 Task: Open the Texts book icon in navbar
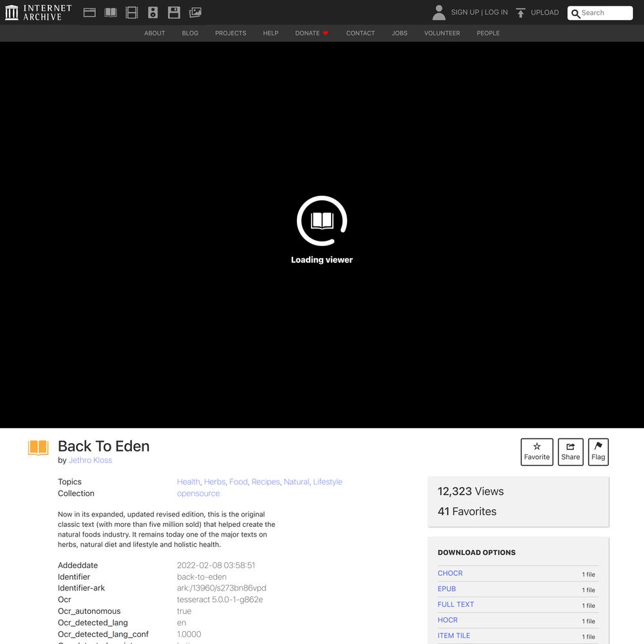[x=111, y=13]
